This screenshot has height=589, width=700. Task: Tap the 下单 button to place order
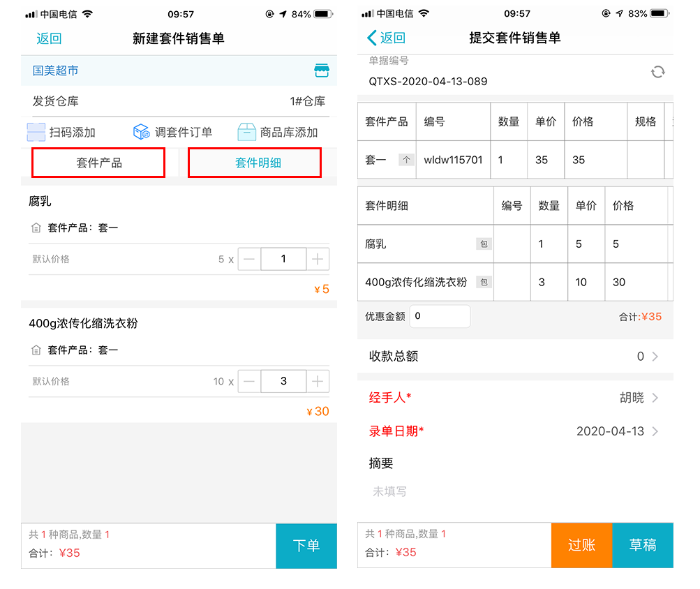[x=306, y=546]
